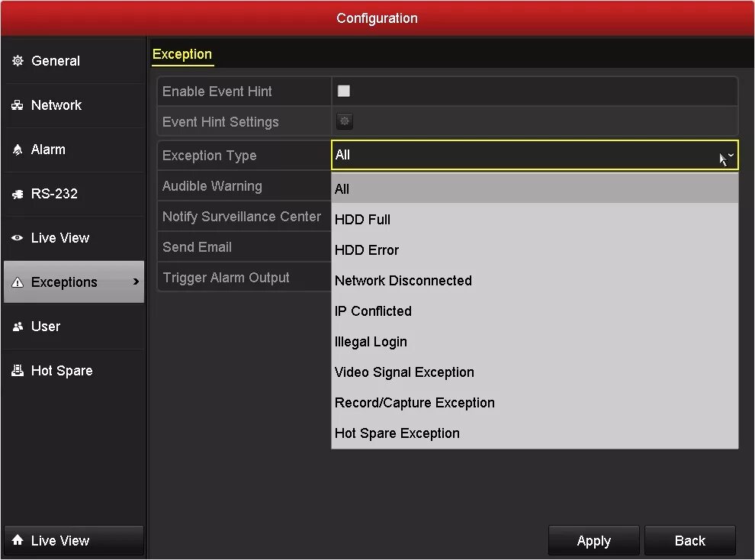Apply the configuration changes

(593, 540)
